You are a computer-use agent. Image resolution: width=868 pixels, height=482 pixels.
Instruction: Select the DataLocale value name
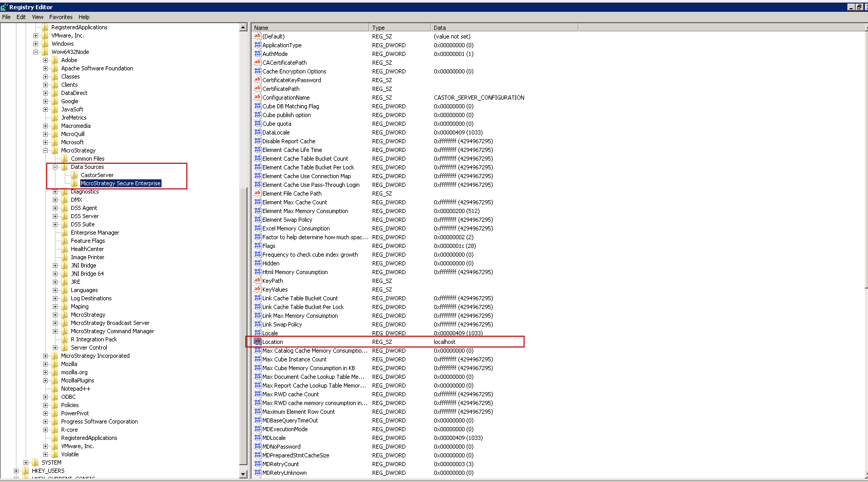276,132
